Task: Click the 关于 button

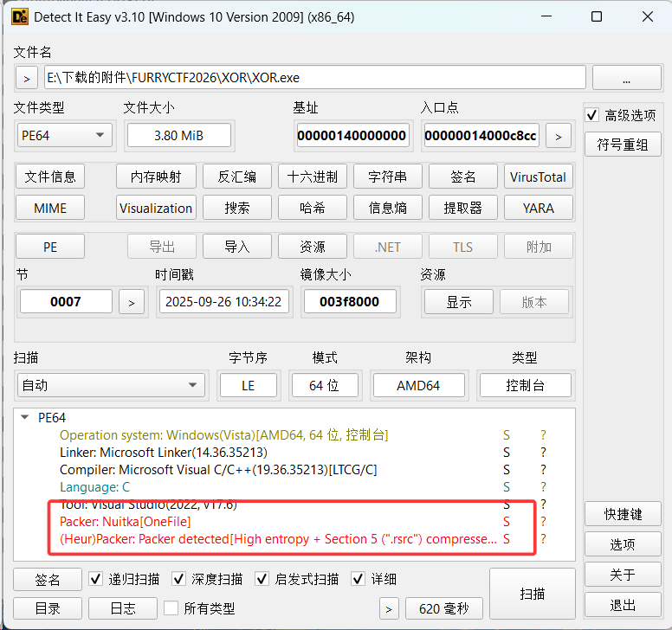Action: 623,575
